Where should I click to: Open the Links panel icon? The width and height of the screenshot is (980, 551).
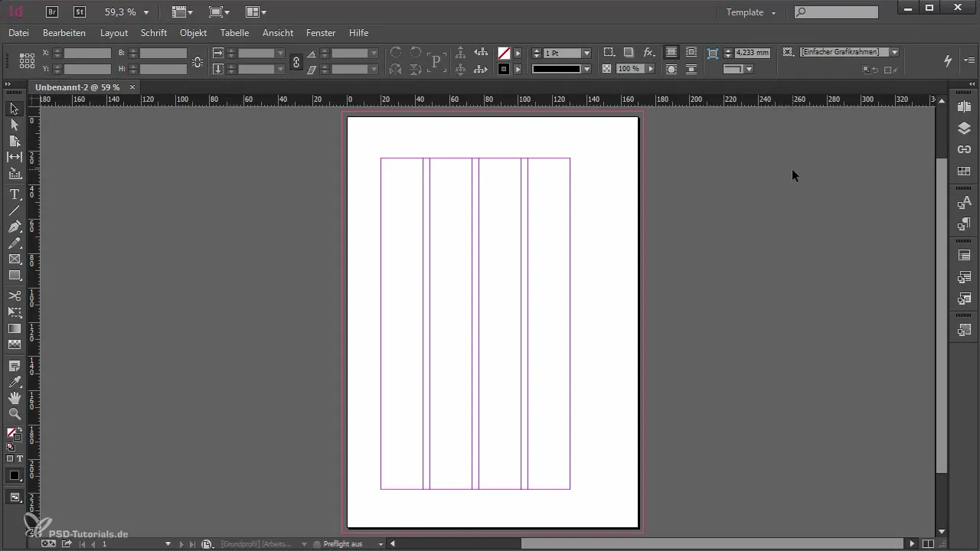click(964, 149)
